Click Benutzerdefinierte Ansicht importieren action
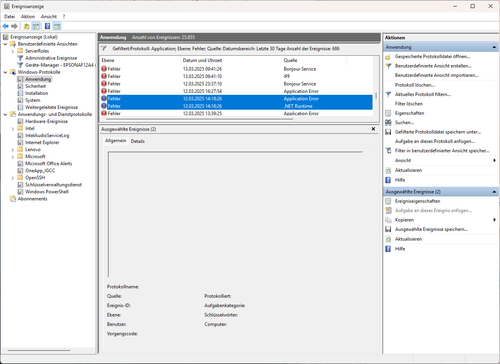Viewport: 500px width, 364px height. pyautogui.click(x=437, y=75)
